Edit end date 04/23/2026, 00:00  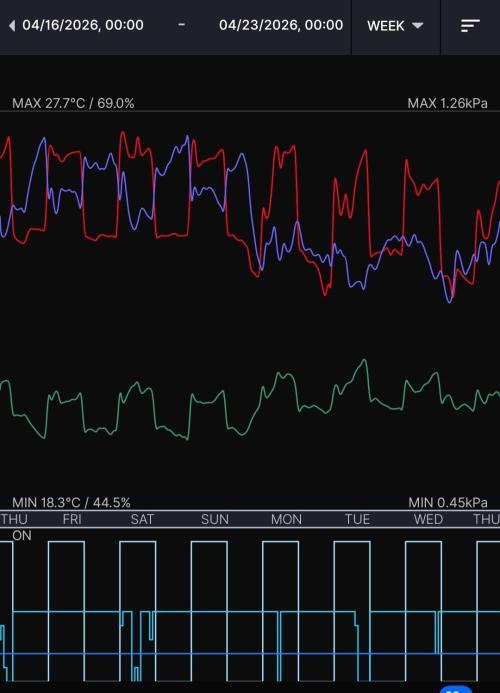point(281,25)
